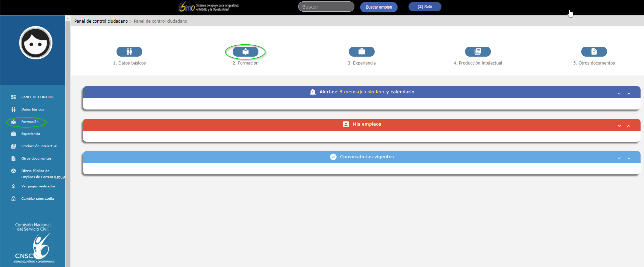Select Experiencia in the sidebar menu

point(31,134)
